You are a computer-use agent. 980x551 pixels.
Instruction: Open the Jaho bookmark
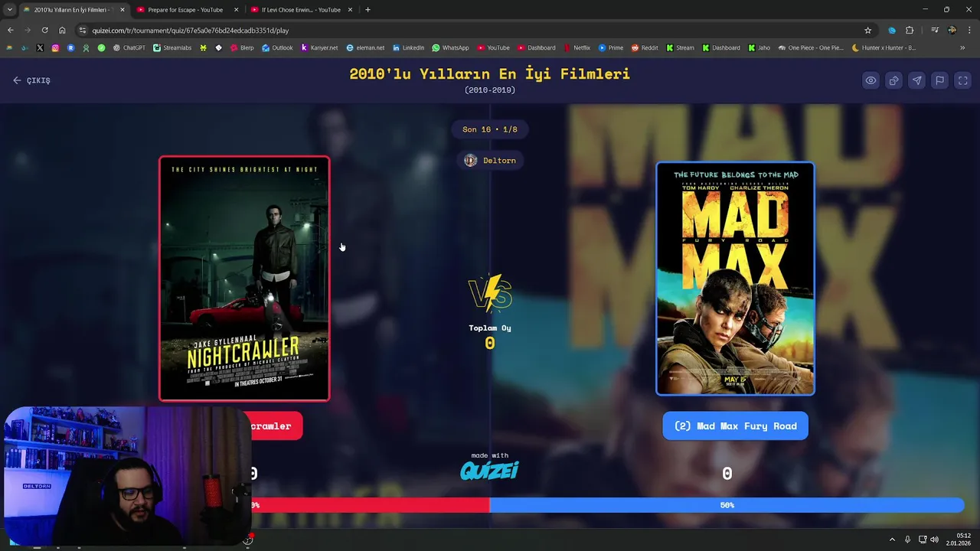coord(759,47)
